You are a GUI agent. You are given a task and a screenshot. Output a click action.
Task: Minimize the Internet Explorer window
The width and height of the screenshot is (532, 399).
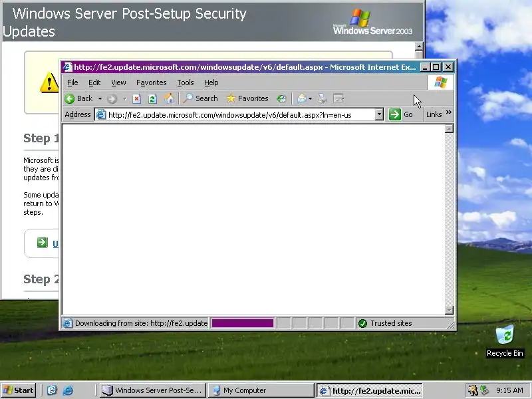[x=424, y=67]
